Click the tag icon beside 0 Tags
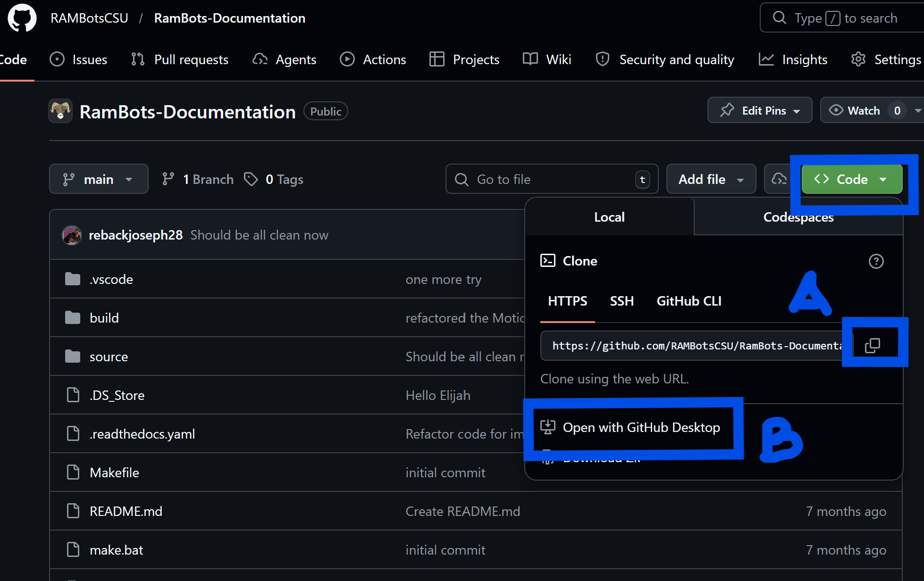The image size is (924, 581). click(x=251, y=179)
